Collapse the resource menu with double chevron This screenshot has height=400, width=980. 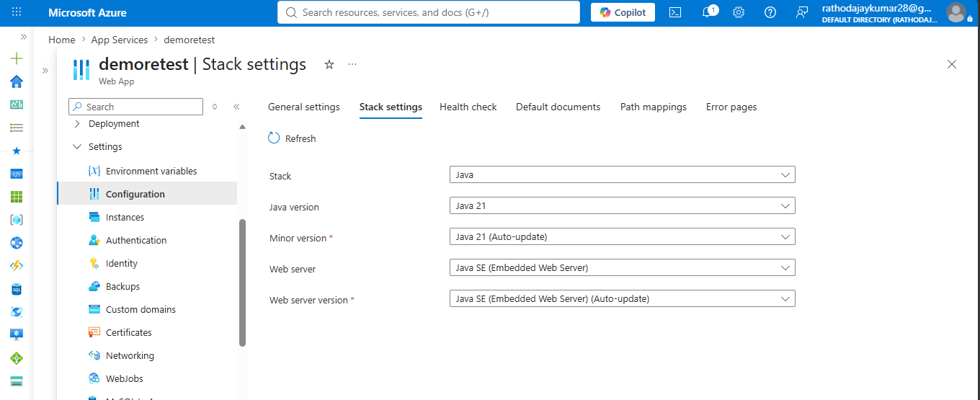236,107
